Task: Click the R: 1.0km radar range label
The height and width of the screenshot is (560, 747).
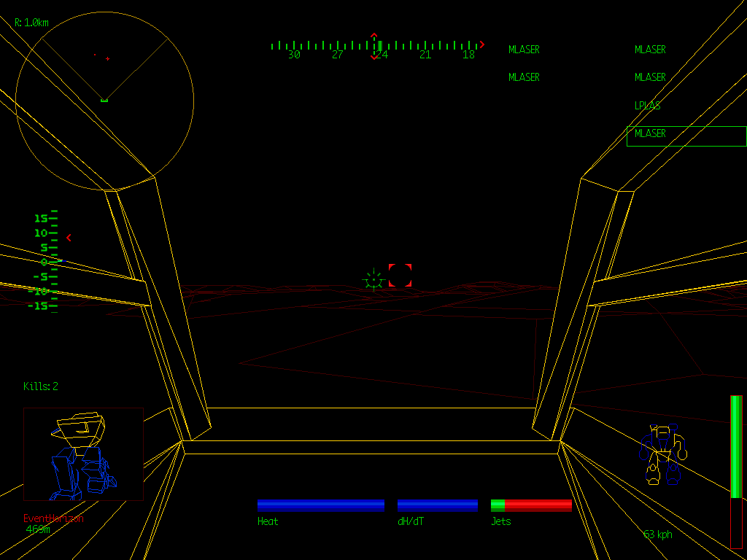Action: [31, 23]
